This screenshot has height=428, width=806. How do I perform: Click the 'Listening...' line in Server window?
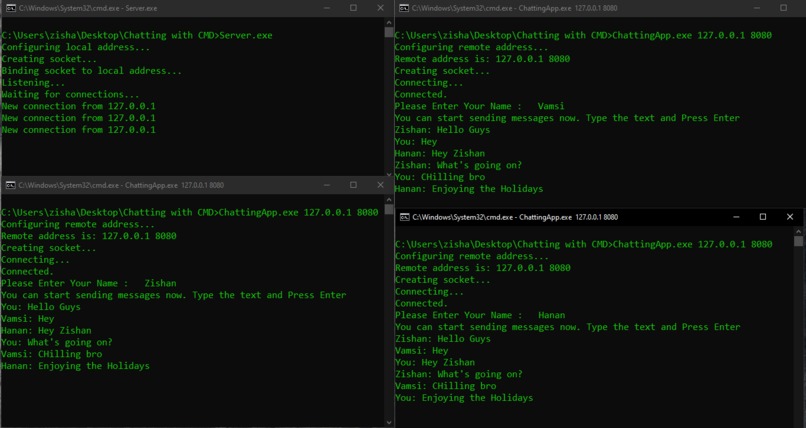pyautogui.click(x=33, y=83)
